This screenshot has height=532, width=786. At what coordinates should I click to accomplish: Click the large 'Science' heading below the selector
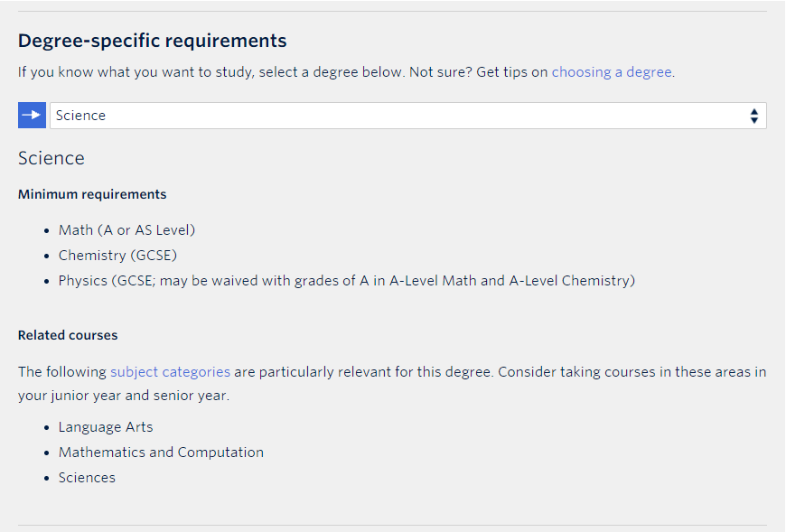(51, 158)
